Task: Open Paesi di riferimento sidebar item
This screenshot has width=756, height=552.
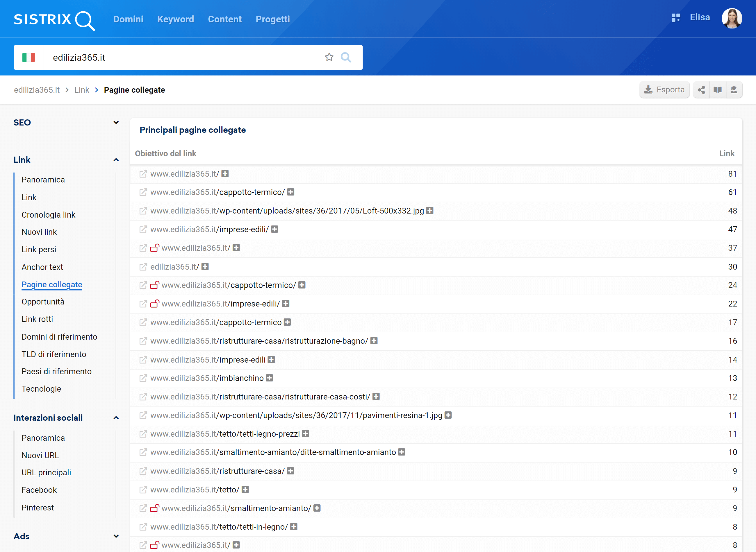Action: click(x=56, y=371)
